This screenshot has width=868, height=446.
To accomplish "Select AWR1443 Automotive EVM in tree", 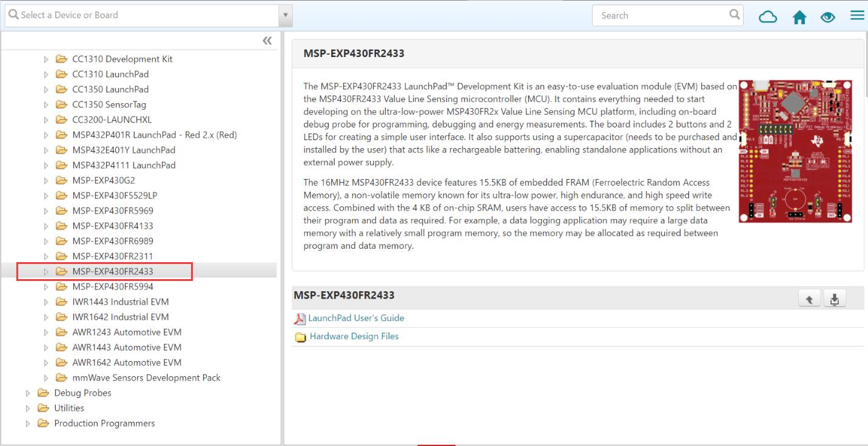I will (x=127, y=347).
